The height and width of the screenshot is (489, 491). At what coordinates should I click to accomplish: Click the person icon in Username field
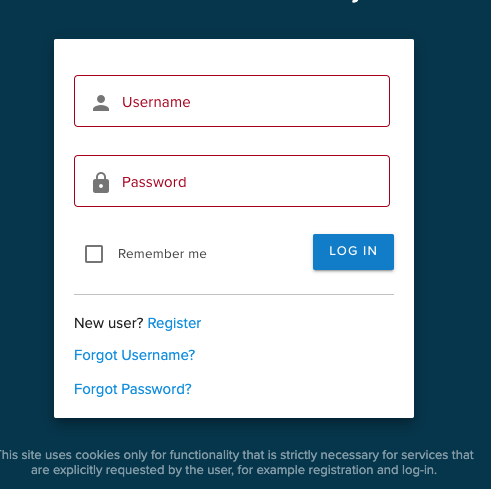[101, 103]
